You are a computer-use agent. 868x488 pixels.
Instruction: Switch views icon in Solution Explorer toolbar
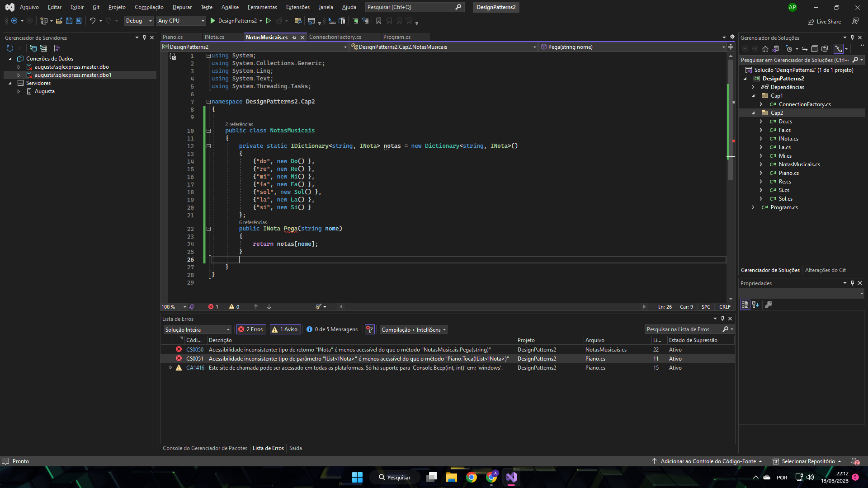(x=775, y=49)
